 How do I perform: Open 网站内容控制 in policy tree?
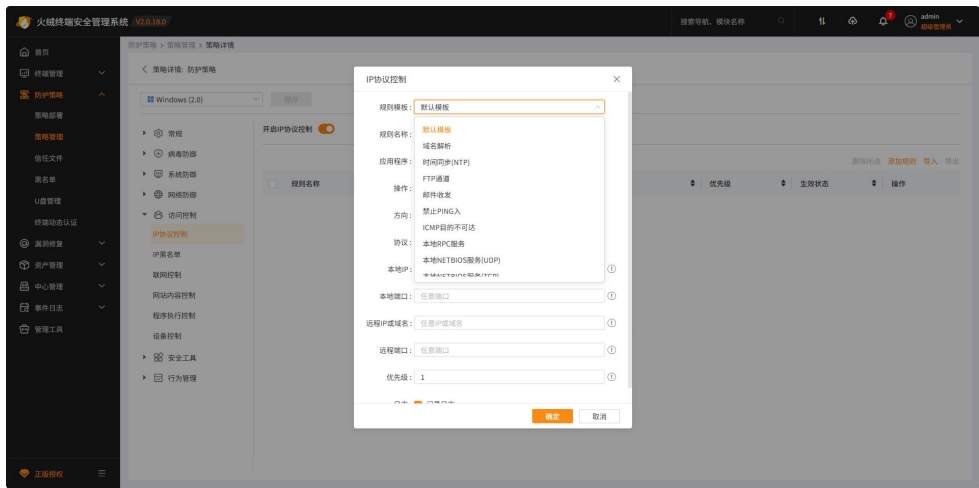click(x=174, y=295)
